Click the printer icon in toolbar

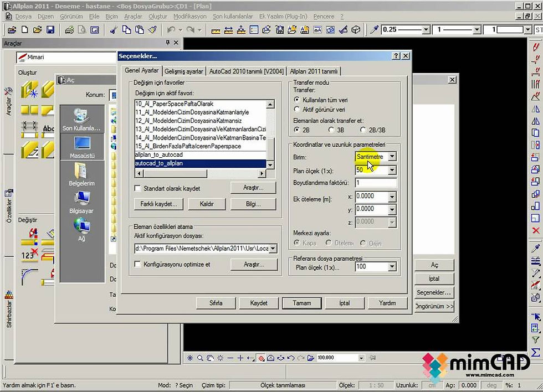point(69,30)
